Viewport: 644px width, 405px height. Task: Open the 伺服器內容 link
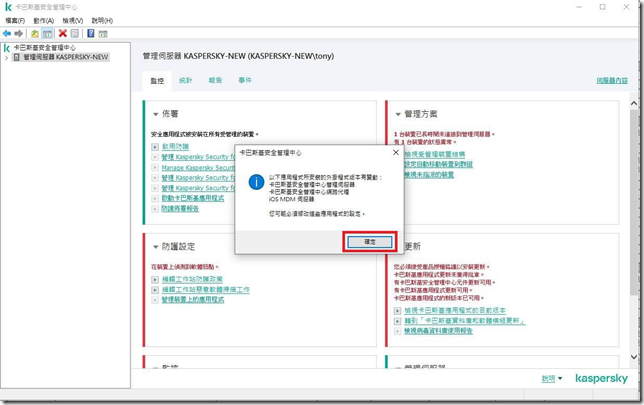pyautogui.click(x=612, y=80)
